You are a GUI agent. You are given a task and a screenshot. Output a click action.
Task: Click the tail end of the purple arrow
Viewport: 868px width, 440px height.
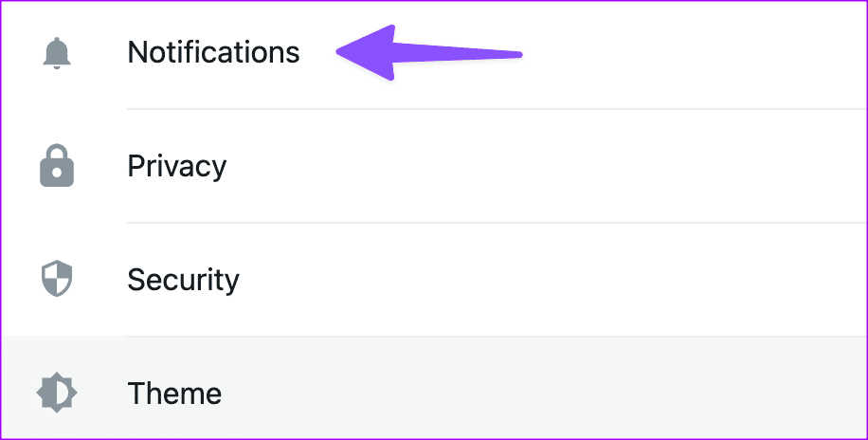click(518, 54)
